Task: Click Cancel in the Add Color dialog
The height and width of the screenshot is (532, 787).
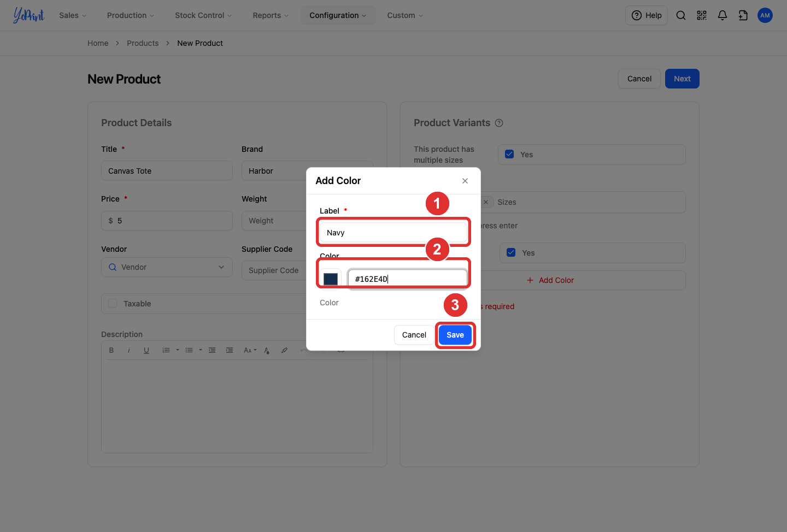Action: (x=414, y=335)
